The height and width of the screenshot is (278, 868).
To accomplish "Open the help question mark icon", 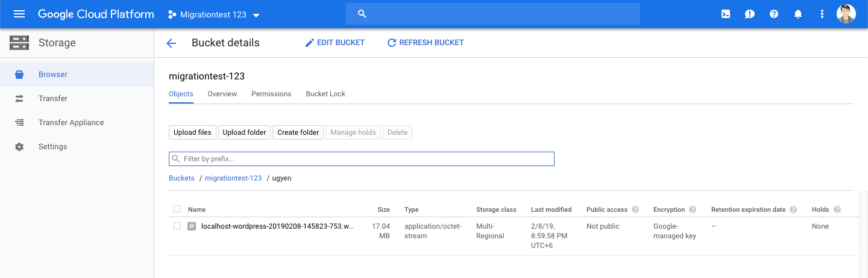I will pos(774,14).
